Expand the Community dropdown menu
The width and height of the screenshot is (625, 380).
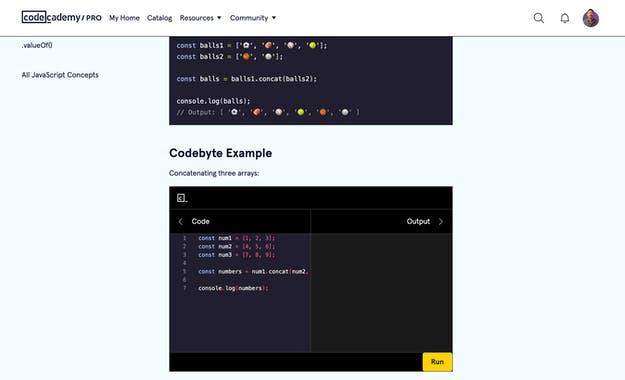(x=253, y=18)
